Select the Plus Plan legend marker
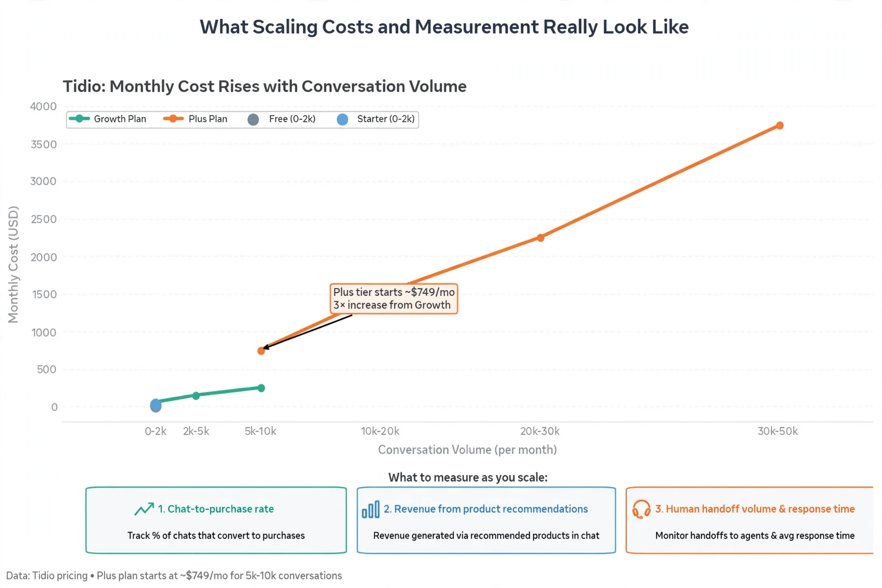Image resolution: width=882 pixels, height=588 pixels. (173, 119)
